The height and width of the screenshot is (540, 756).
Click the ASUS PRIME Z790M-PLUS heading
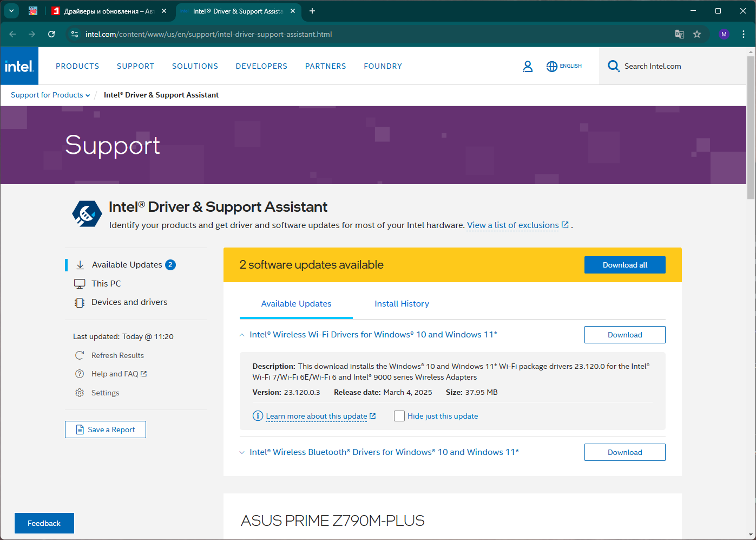pos(332,521)
